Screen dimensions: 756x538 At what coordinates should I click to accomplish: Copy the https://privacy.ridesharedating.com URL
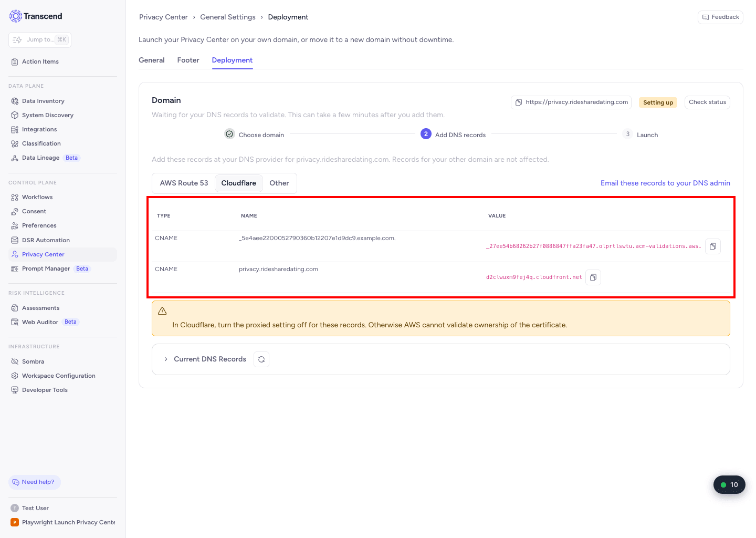click(571, 102)
